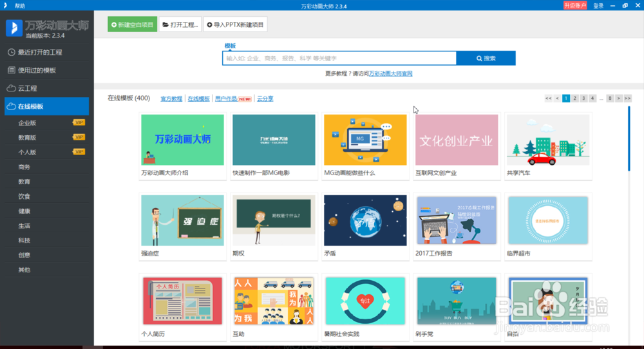Click 登录 in title bar
This screenshot has height=349, width=644.
[x=598, y=6]
